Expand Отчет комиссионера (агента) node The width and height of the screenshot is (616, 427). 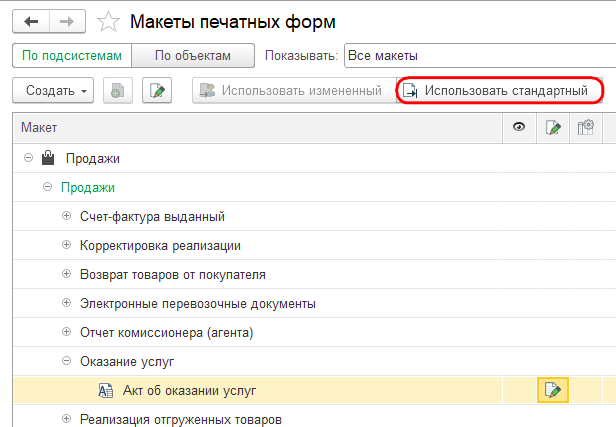tap(66, 332)
